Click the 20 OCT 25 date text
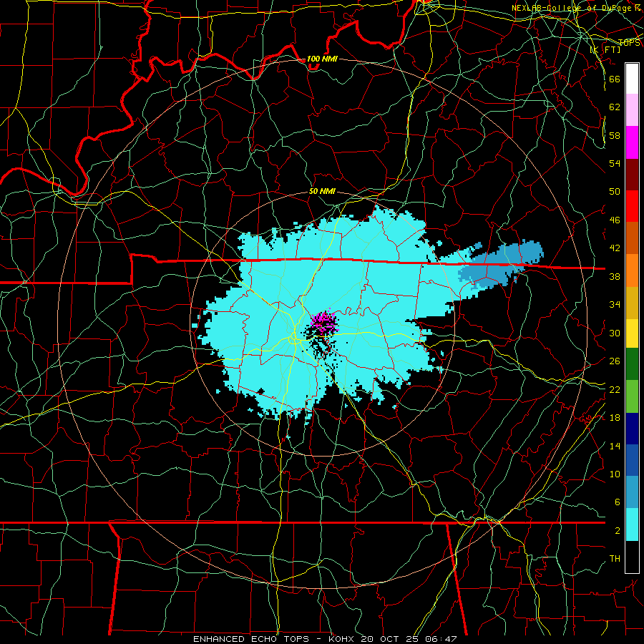This screenshot has height=644, width=644. [x=390, y=639]
